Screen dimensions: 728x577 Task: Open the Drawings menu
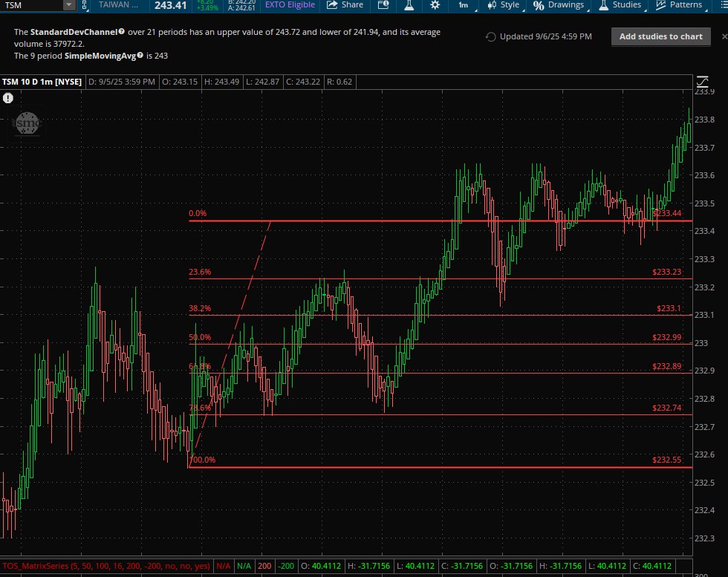[559, 5]
